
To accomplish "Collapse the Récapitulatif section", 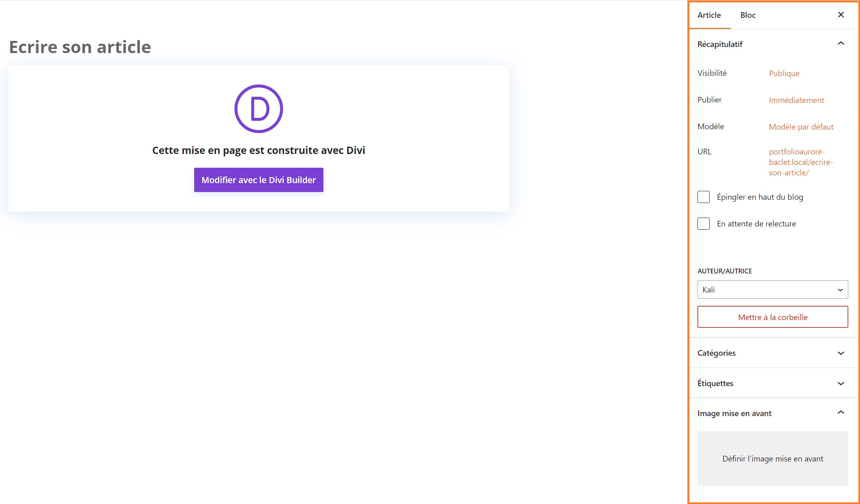I will click(x=772, y=44).
